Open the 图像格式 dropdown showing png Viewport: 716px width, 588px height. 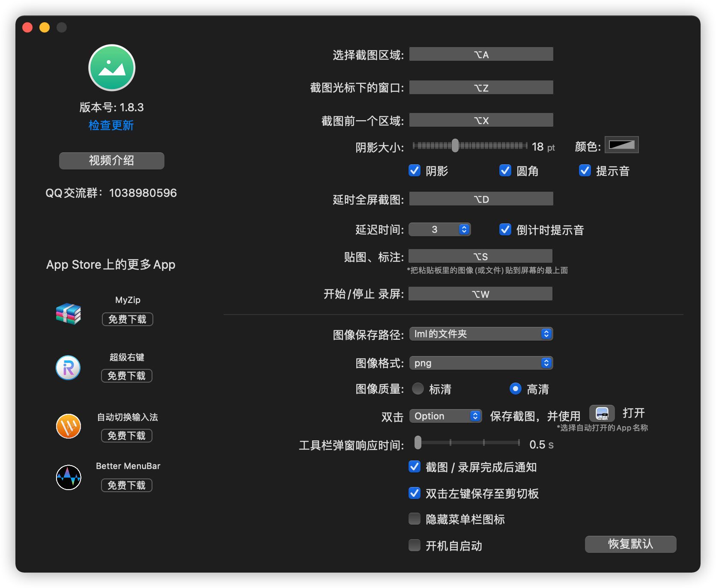point(481,363)
